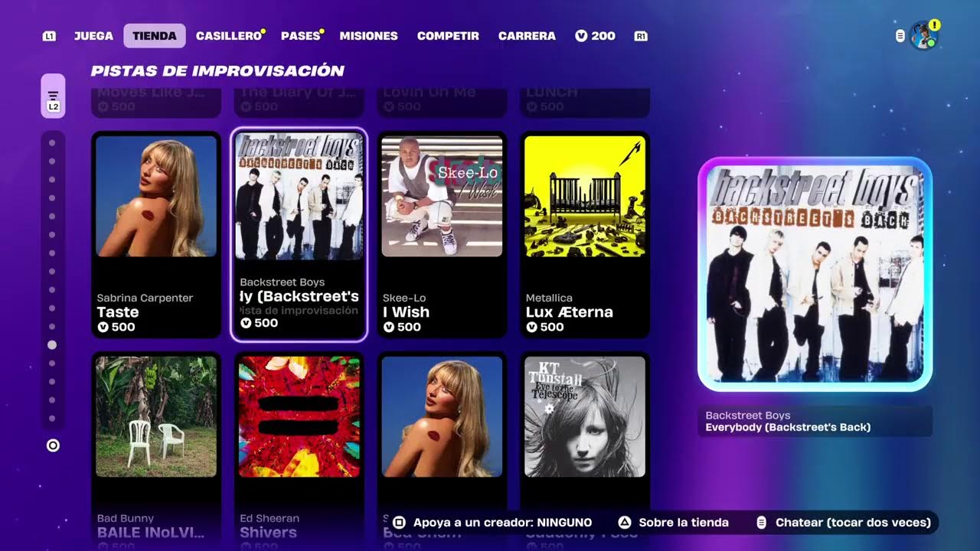Image resolution: width=980 pixels, height=551 pixels.
Task: Click the large Backstreet's Back preview cover
Action: click(815, 274)
